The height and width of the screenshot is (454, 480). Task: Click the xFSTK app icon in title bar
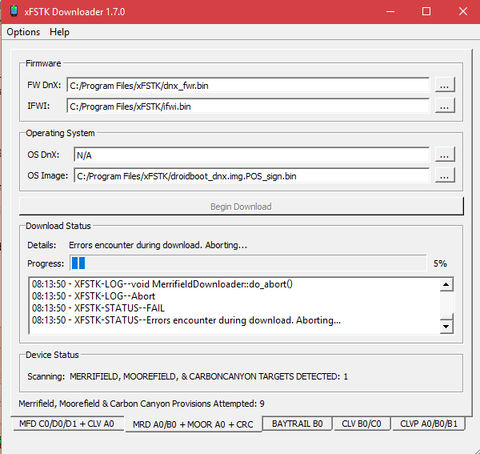14,11
